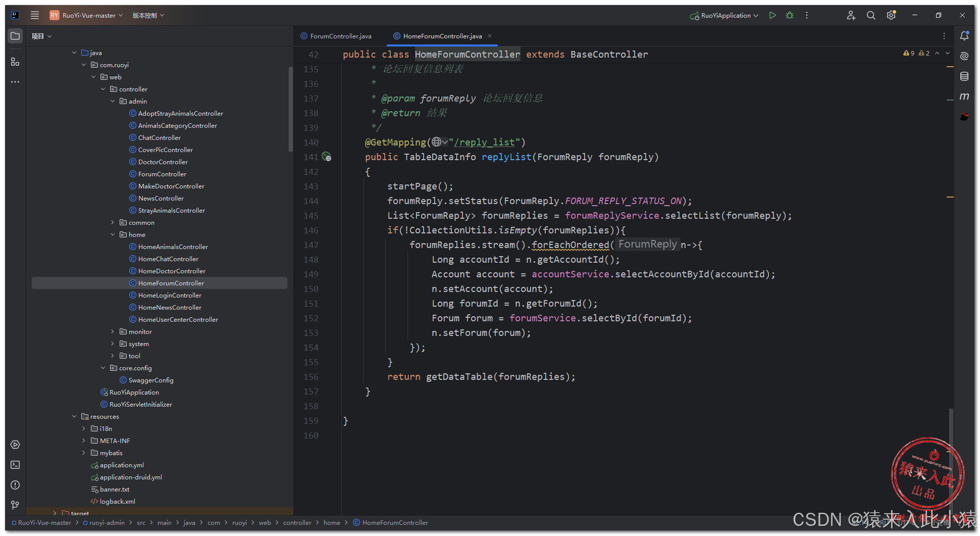Open the 项目 view dropdown
The width and height of the screenshot is (980, 536).
(x=41, y=36)
